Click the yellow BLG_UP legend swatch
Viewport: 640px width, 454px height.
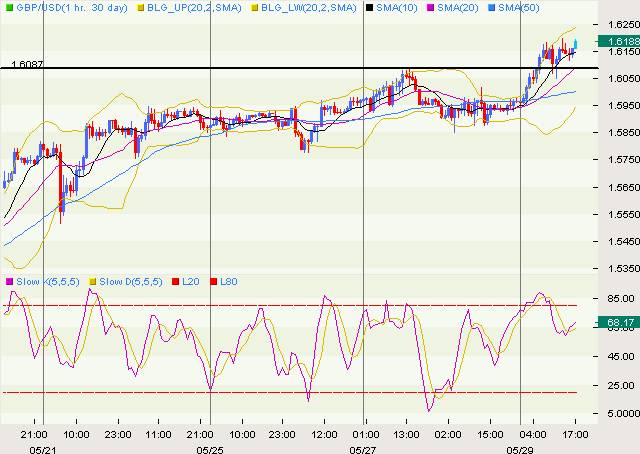click(140, 7)
